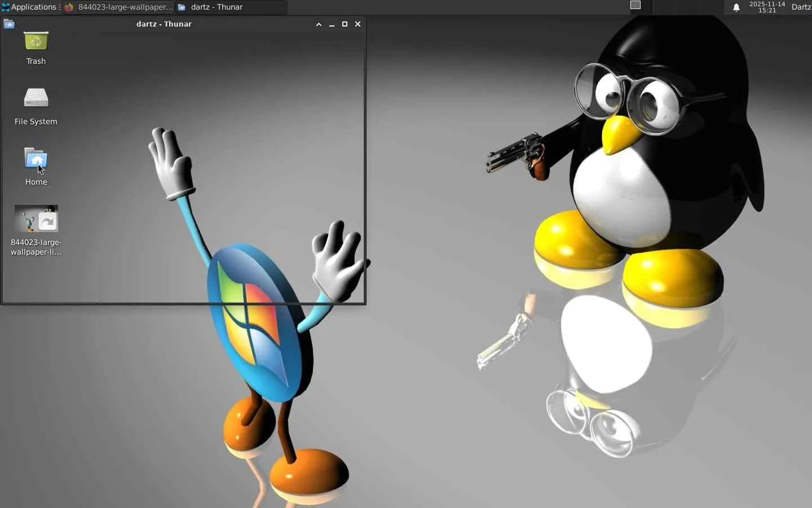The width and height of the screenshot is (812, 508).
Task: Open the Applications menu in the panel
Action: point(29,7)
